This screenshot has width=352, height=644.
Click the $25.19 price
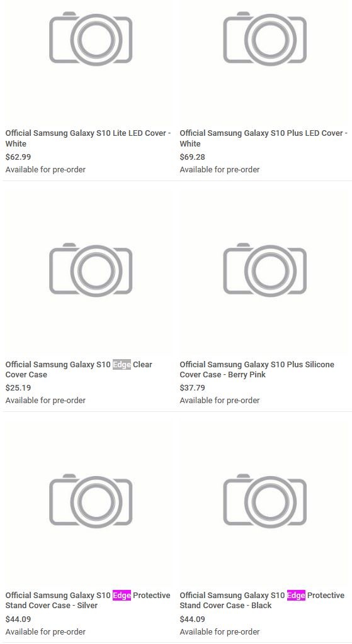click(18, 387)
